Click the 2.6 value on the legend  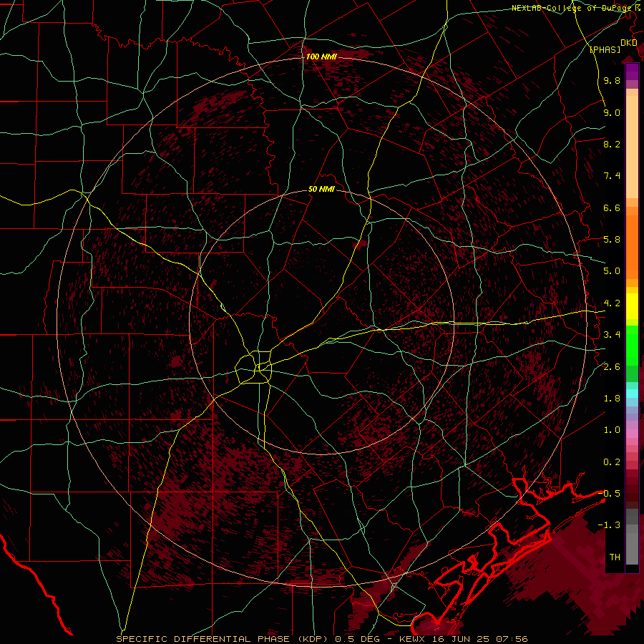pyautogui.click(x=612, y=366)
